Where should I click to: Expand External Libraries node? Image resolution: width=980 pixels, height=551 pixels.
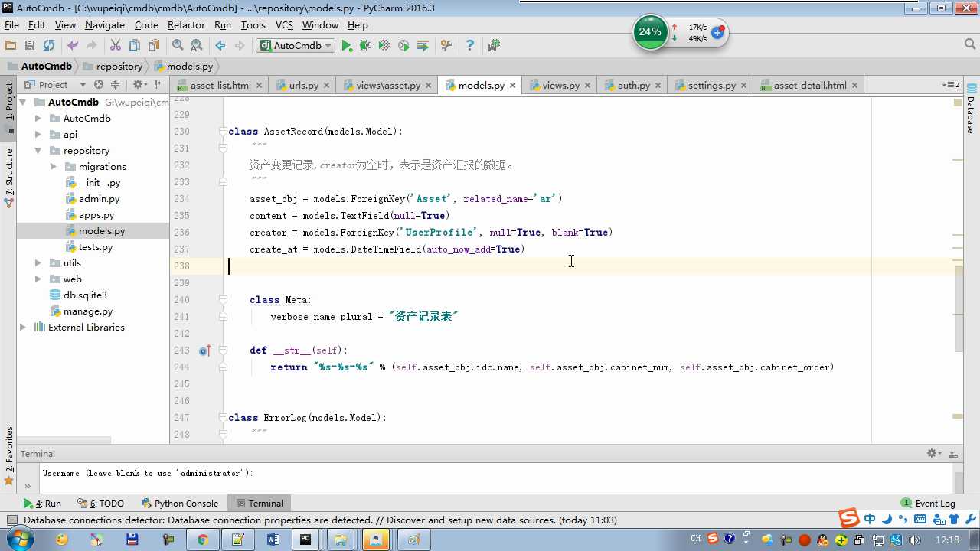[22, 328]
